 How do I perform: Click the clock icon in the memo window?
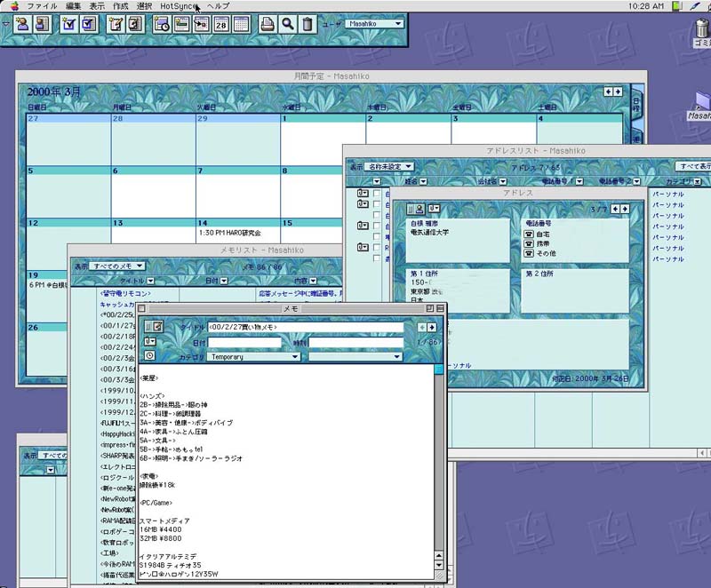coord(149,355)
